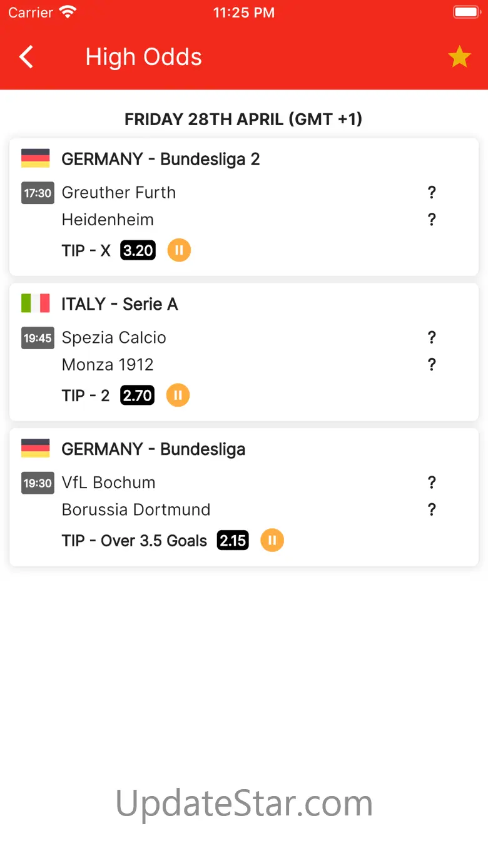The image size is (488, 868).
Task: Open Spezia Calcio match entry
Action: pos(114,338)
